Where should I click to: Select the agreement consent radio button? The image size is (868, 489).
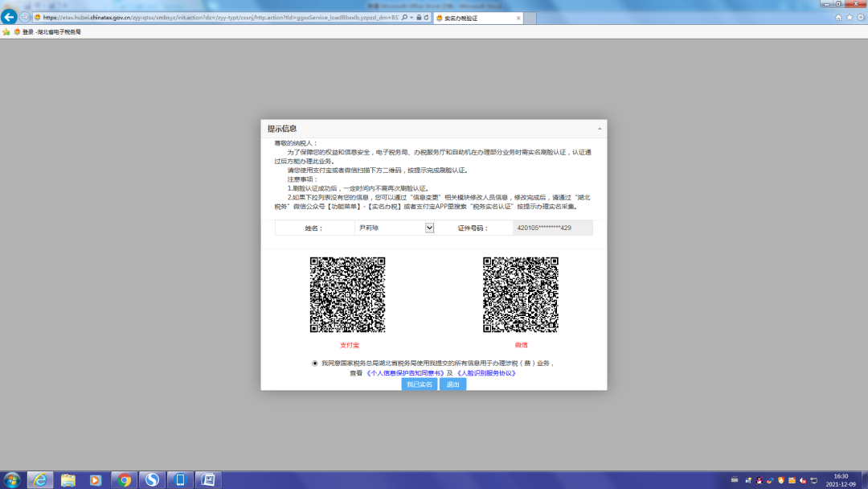(315, 364)
